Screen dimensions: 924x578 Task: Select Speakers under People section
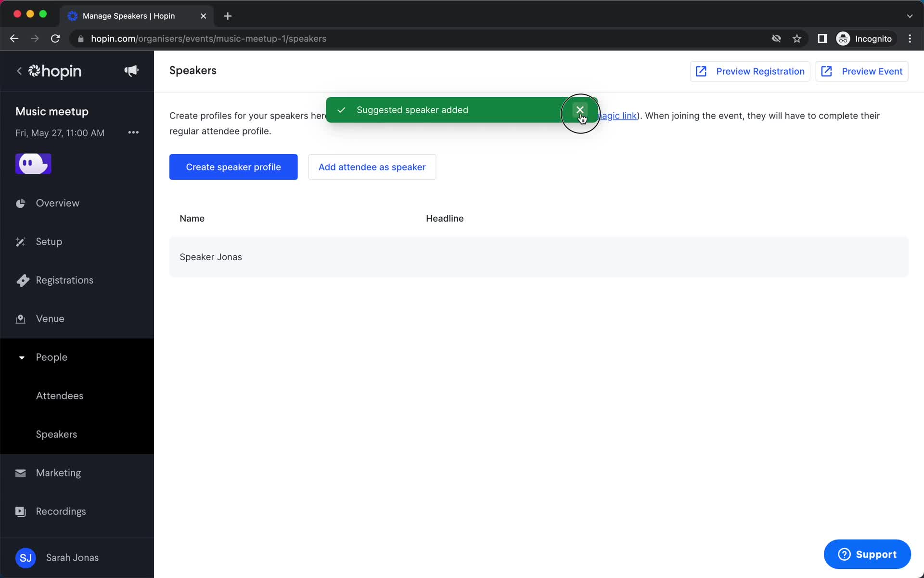[56, 433]
